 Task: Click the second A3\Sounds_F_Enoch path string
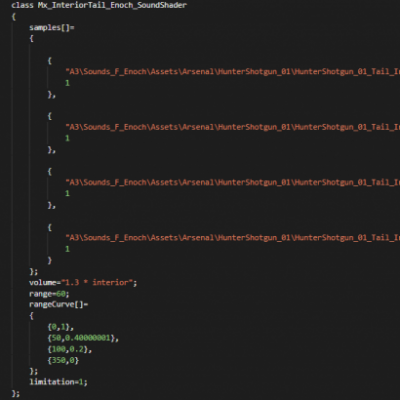pyautogui.click(x=233, y=127)
